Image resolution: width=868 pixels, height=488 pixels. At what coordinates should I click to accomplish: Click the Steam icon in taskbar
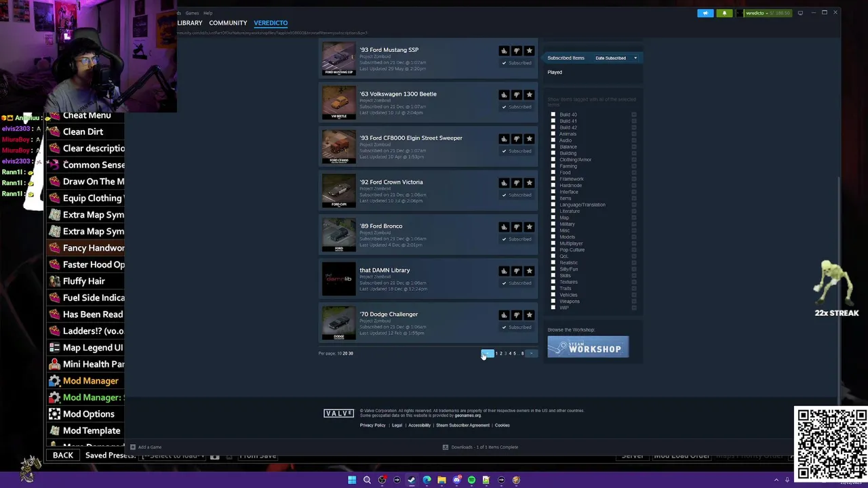pyautogui.click(x=412, y=480)
